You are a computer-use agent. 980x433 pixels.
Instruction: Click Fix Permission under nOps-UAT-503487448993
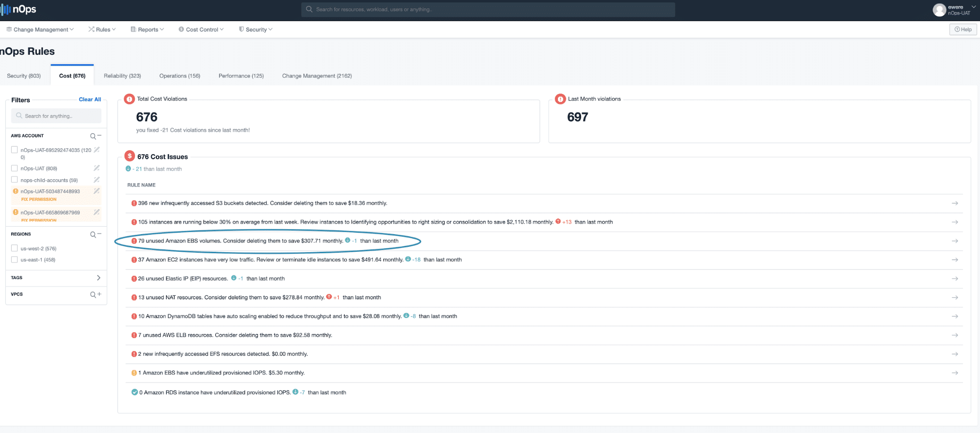39,199
